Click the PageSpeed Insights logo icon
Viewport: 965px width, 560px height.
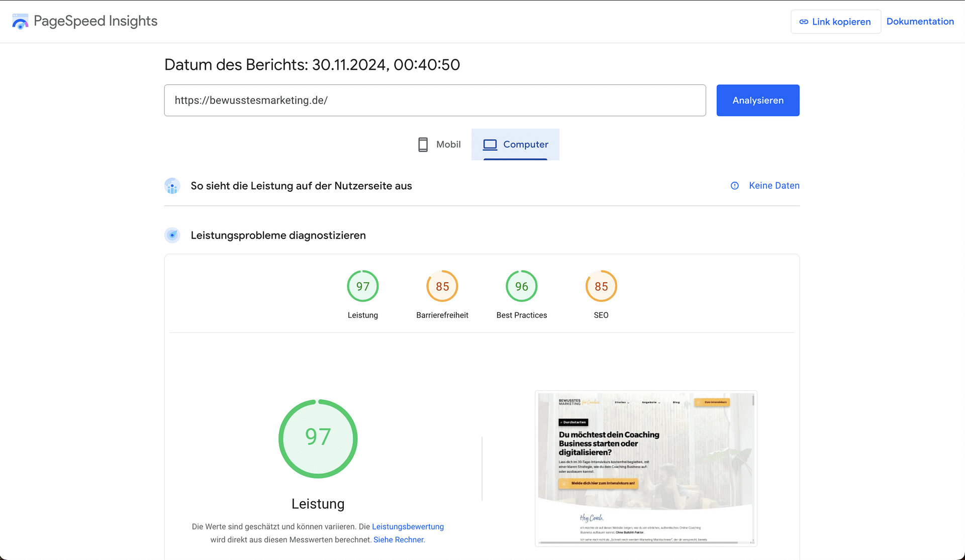pos(20,22)
